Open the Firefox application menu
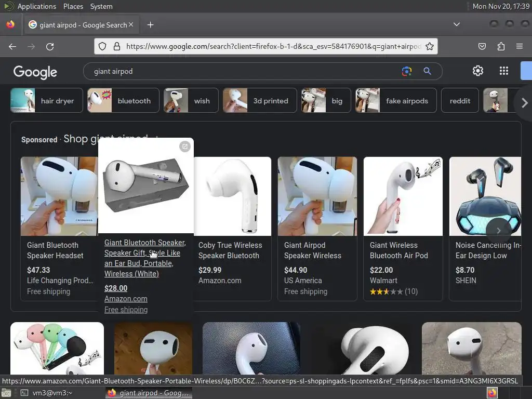This screenshot has width=532, height=399. tap(519, 46)
